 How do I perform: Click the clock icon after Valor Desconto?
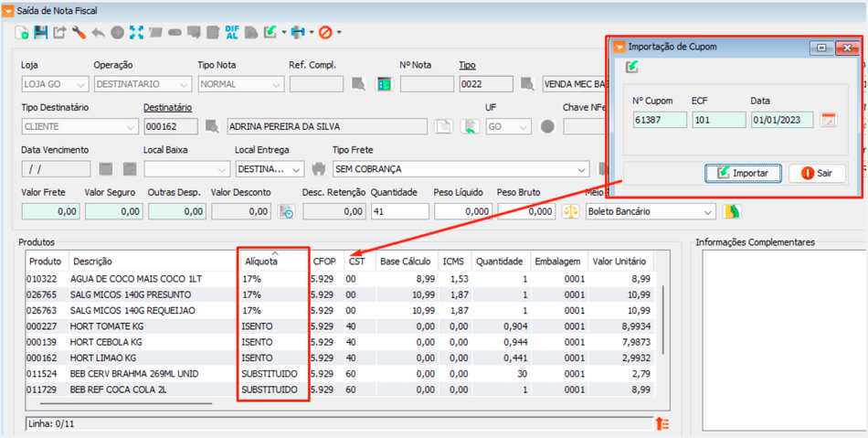287,211
